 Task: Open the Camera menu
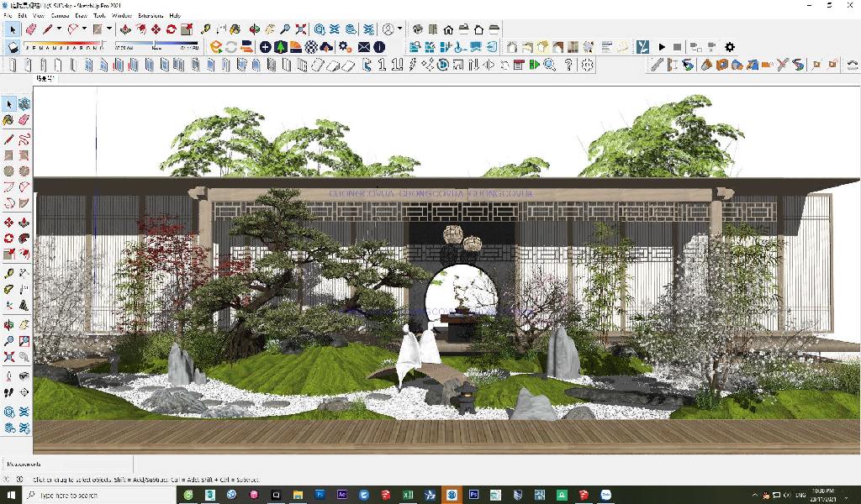click(61, 15)
